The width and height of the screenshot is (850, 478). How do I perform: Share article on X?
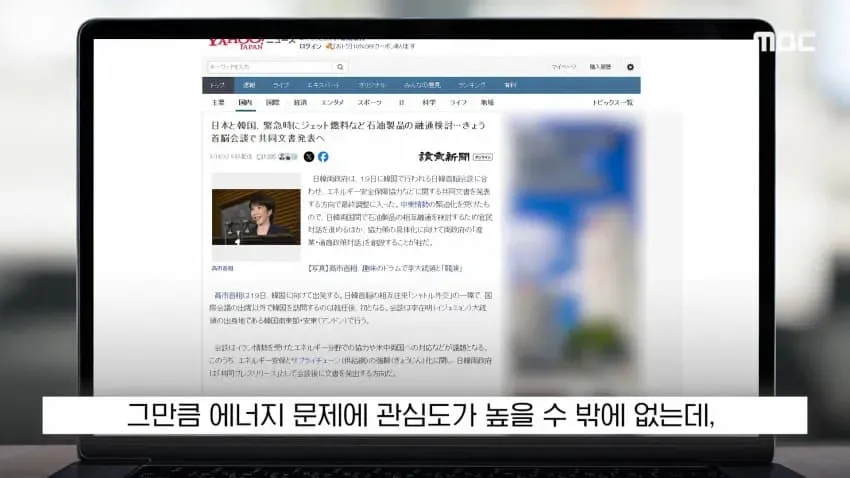click(309, 157)
